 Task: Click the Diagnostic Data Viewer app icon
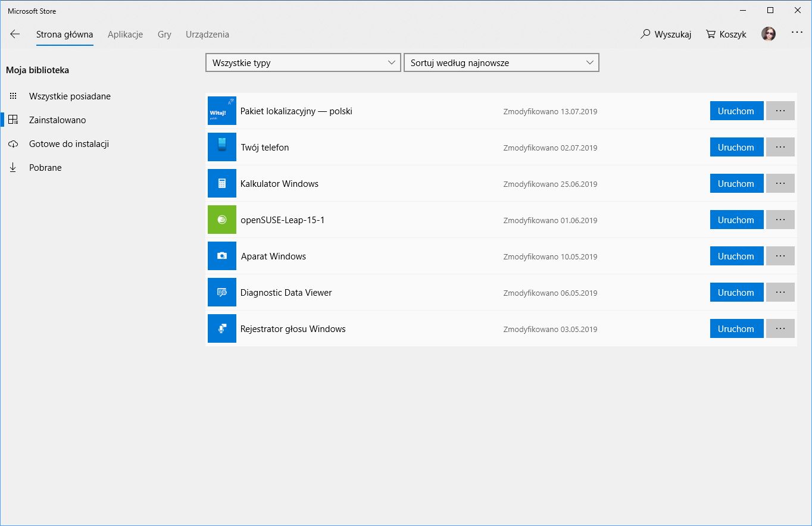[x=222, y=292]
